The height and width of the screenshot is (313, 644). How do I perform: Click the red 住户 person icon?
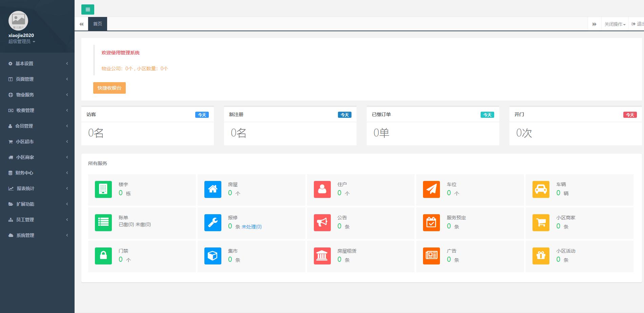tap(322, 189)
